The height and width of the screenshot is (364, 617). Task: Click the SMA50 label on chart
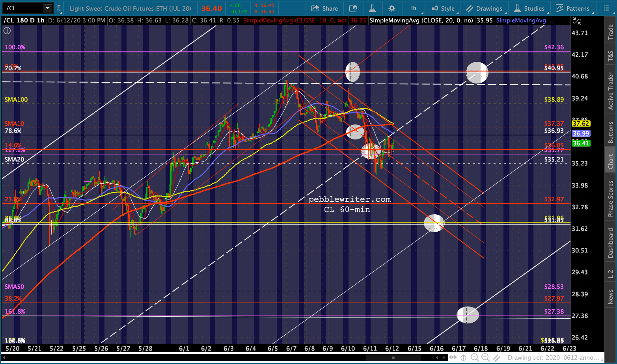(14, 287)
